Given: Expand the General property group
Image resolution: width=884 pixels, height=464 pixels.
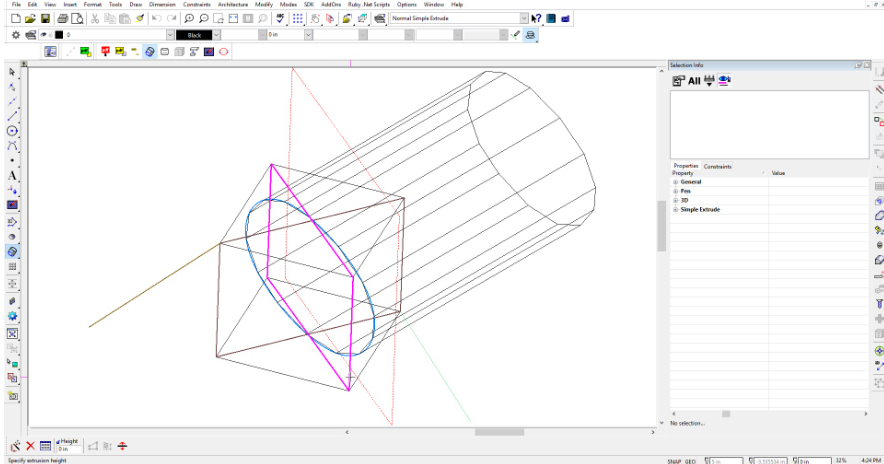Looking at the screenshot, I should coord(675,182).
